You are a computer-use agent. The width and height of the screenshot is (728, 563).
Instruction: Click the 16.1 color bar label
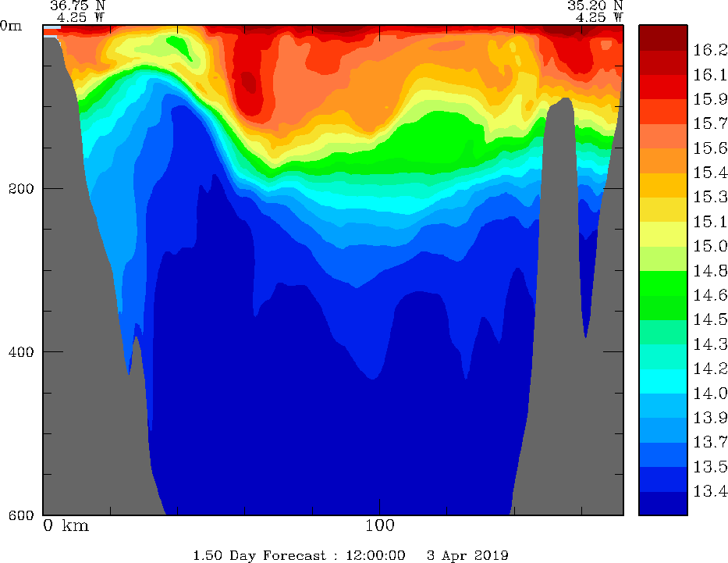710,74
